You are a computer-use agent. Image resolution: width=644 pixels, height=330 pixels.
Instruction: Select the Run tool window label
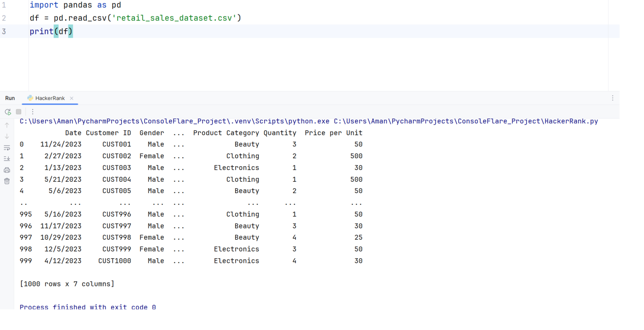pyautogui.click(x=10, y=98)
